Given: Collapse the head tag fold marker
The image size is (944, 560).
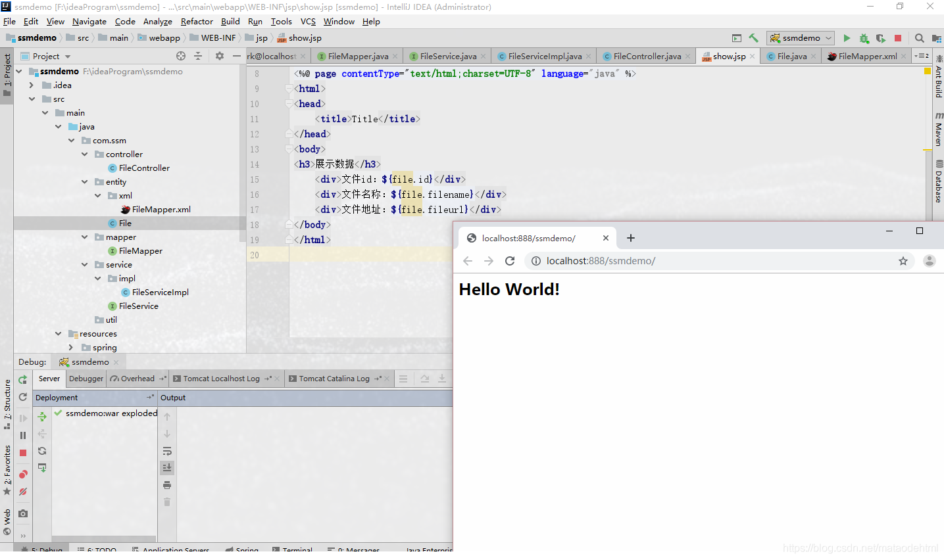Looking at the screenshot, I should pyautogui.click(x=289, y=104).
